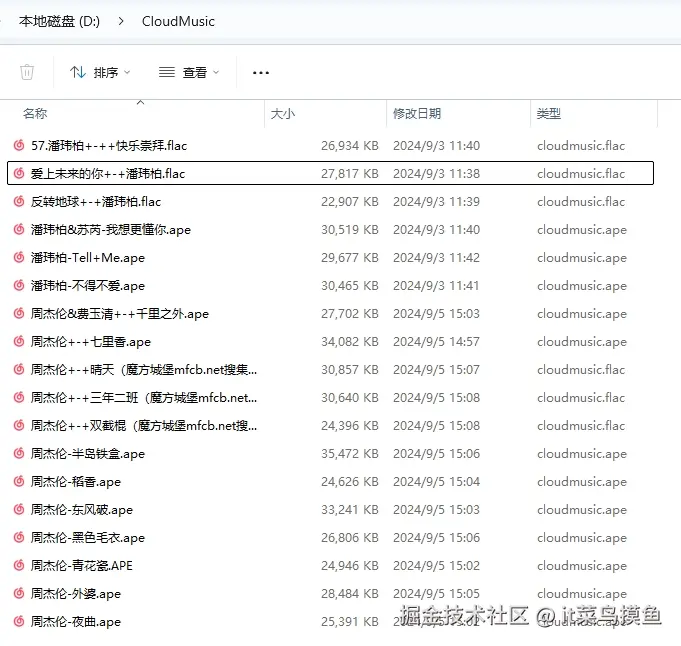Sort by the 名称 column header
This screenshot has width=681, height=646.
(35, 114)
